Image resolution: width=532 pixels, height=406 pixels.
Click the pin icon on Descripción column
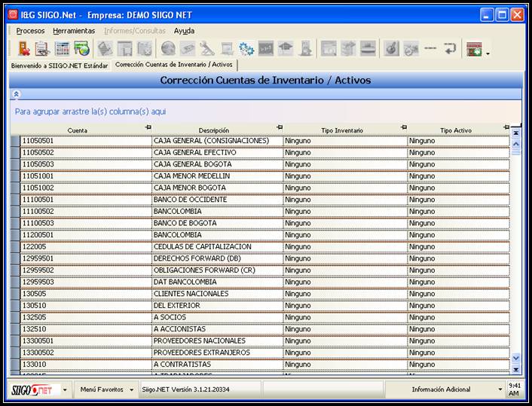pos(280,127)
